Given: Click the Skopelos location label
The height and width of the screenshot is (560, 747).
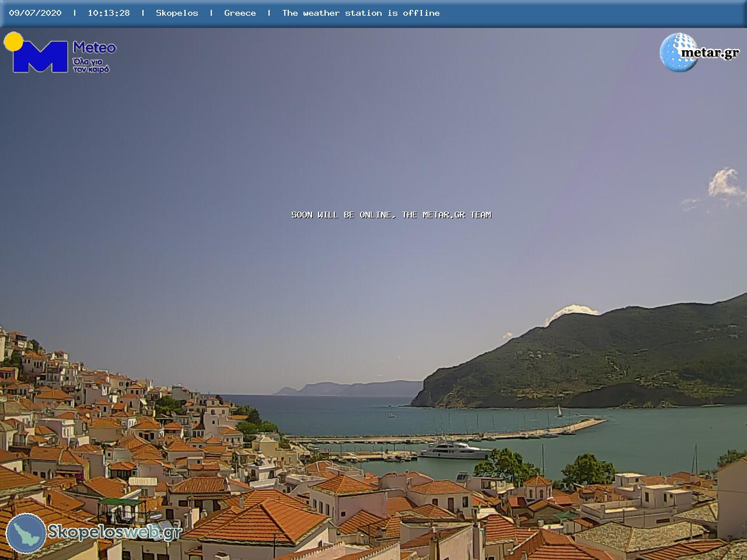Looking at the screenshot, I should pos(177,13).
